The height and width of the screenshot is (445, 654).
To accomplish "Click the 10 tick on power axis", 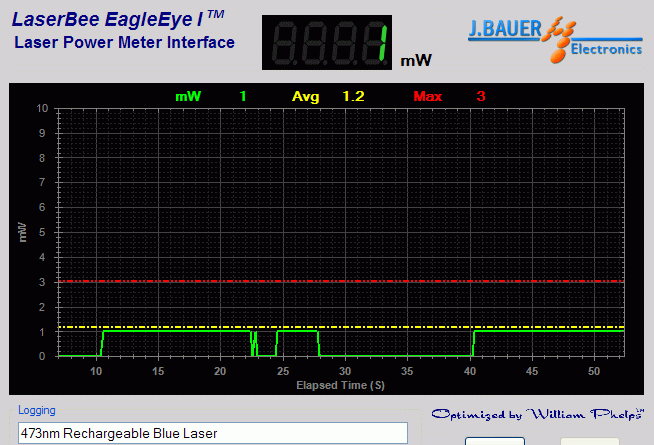I will pos(42,108).
